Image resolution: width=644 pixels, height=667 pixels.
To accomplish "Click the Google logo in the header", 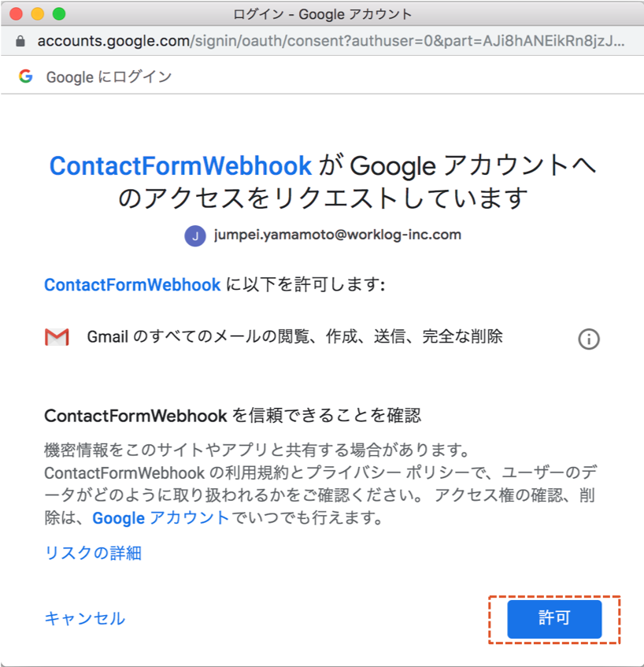I will point(26,76).
